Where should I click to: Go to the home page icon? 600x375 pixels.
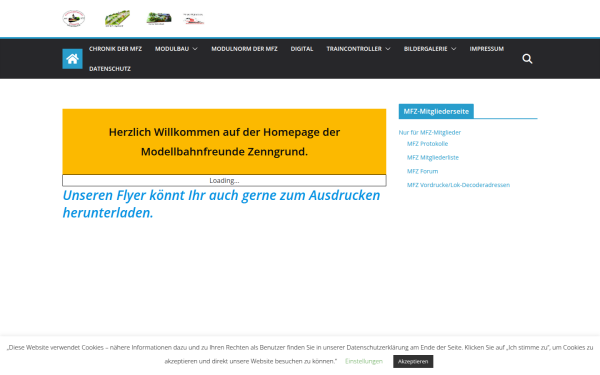[x=72, y=59]
